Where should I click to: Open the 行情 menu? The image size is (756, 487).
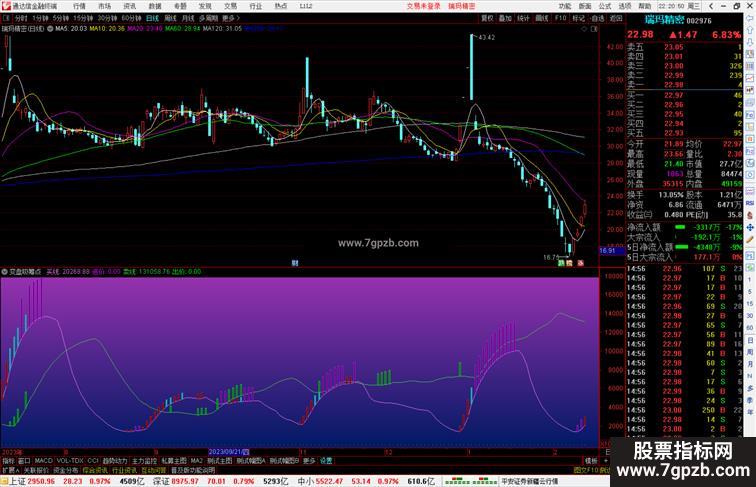click(x=79, y=6)
